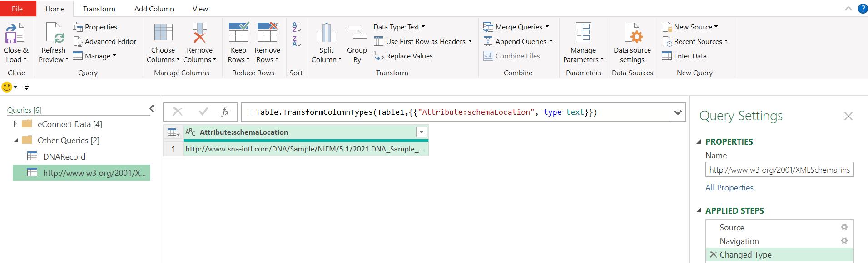Click the Group By icon
The image size is (868, 263).
[357, 33]
